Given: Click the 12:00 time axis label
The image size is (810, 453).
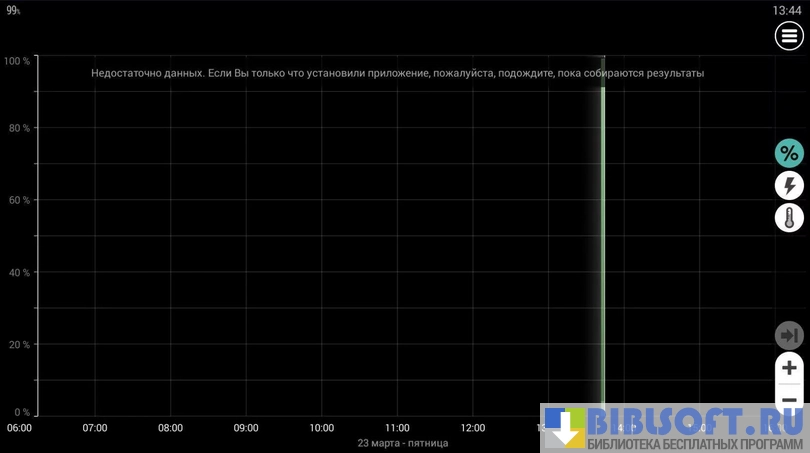Looking at the screenshot, I should click(473, 428).
